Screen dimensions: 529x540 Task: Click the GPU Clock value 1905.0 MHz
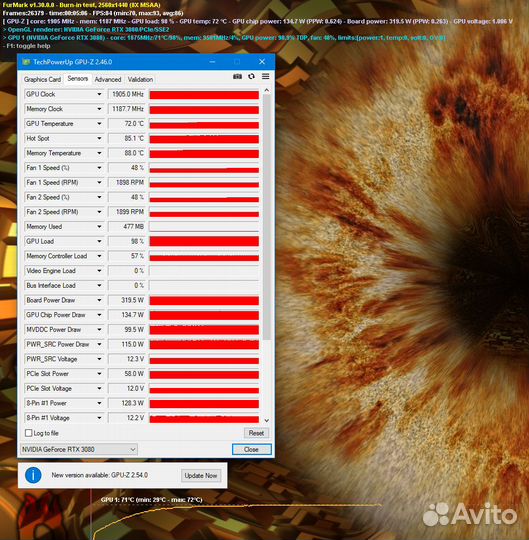pos(128,94)
